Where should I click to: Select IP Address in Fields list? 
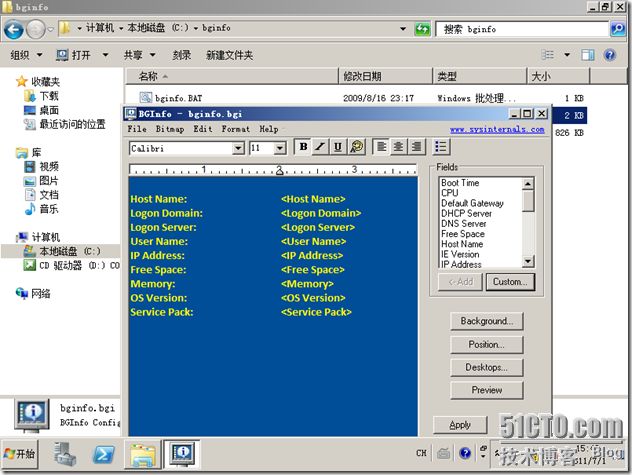click(461, 264)
